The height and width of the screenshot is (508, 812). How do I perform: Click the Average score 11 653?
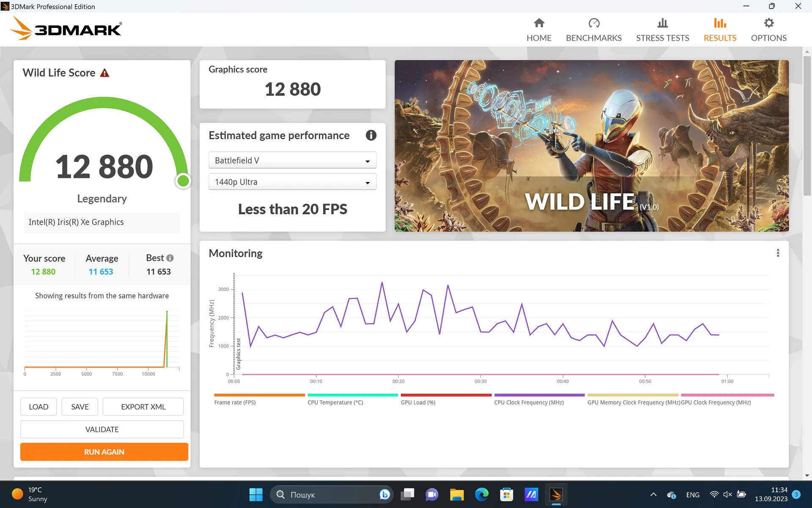(x=101, y=272)
